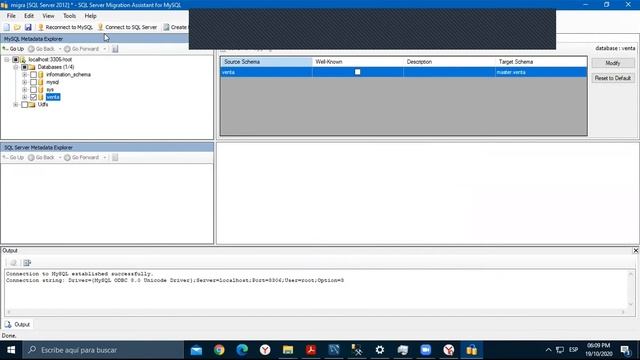Select the venta database in the tree
The image size is (640, 360).
coord(53,97)
